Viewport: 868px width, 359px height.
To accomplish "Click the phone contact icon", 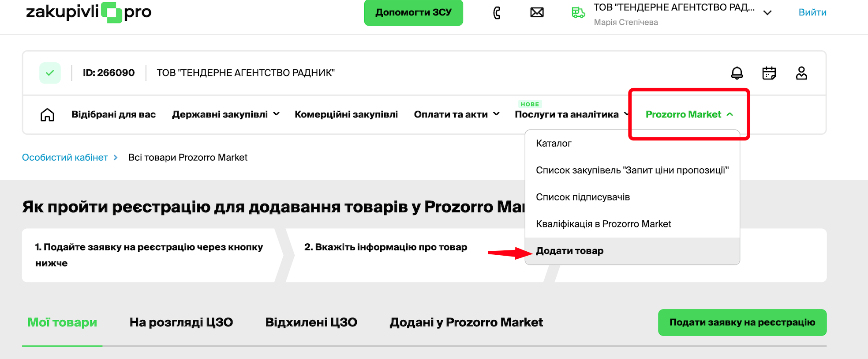I will click(x=497, y=13).
